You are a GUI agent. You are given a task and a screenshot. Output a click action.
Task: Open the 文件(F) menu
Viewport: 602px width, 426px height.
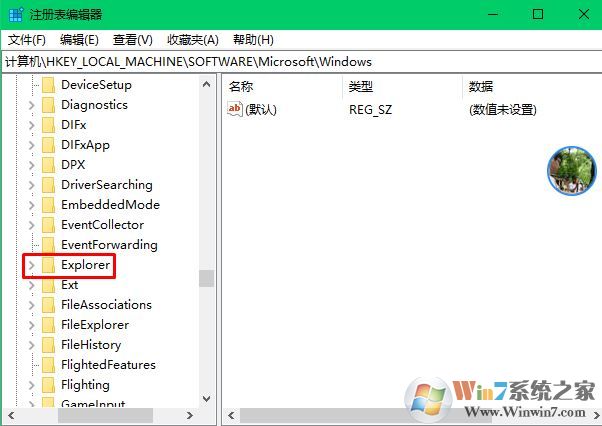[26, 40]
